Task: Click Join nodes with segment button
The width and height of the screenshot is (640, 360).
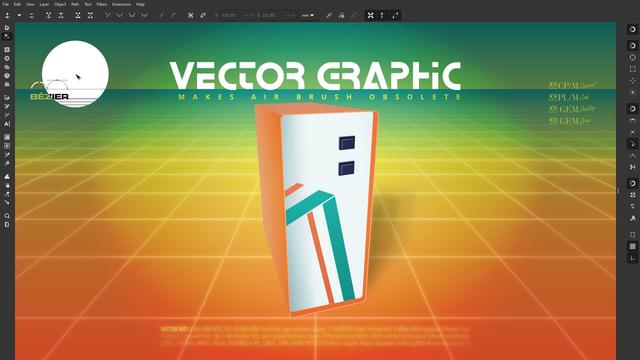Action: [78, 15]
